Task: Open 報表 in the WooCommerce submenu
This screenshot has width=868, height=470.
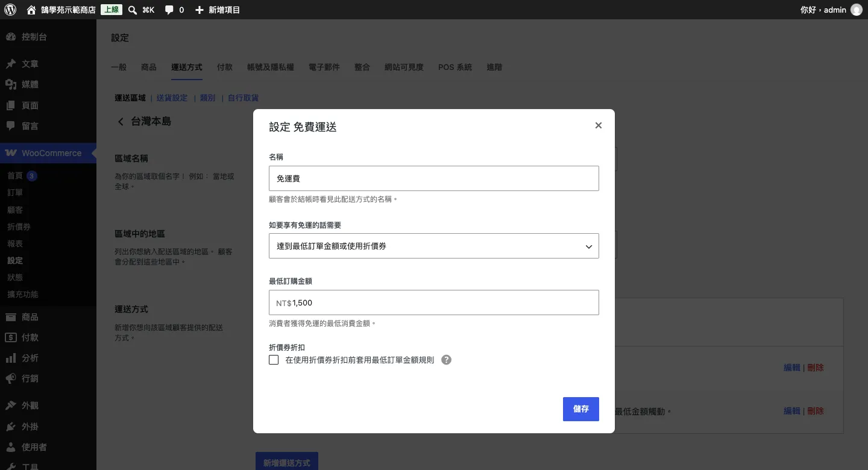Action: [x=15, y=243]
